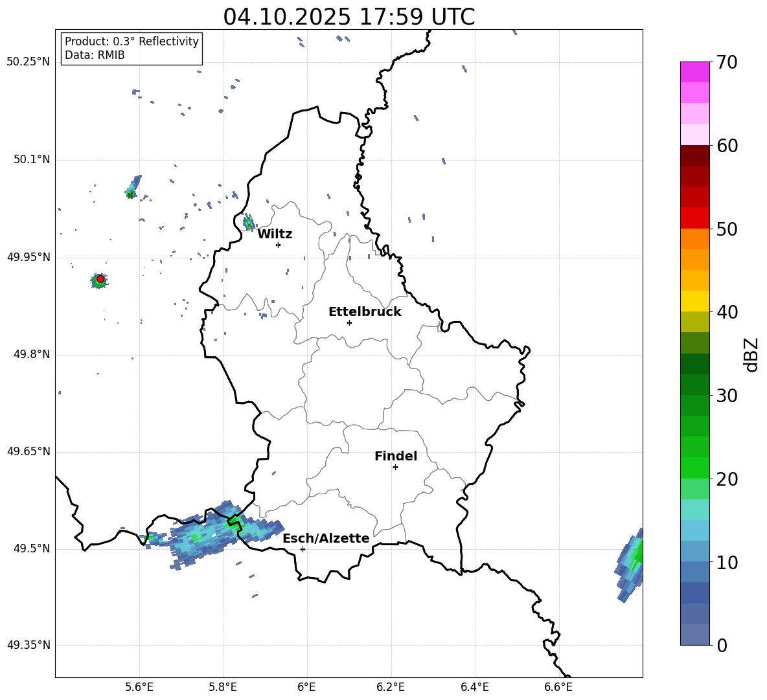The width and height of the screenshot is (767, 700).
Task: Select the Ettelbruck city label
Action: click(365, 312)
